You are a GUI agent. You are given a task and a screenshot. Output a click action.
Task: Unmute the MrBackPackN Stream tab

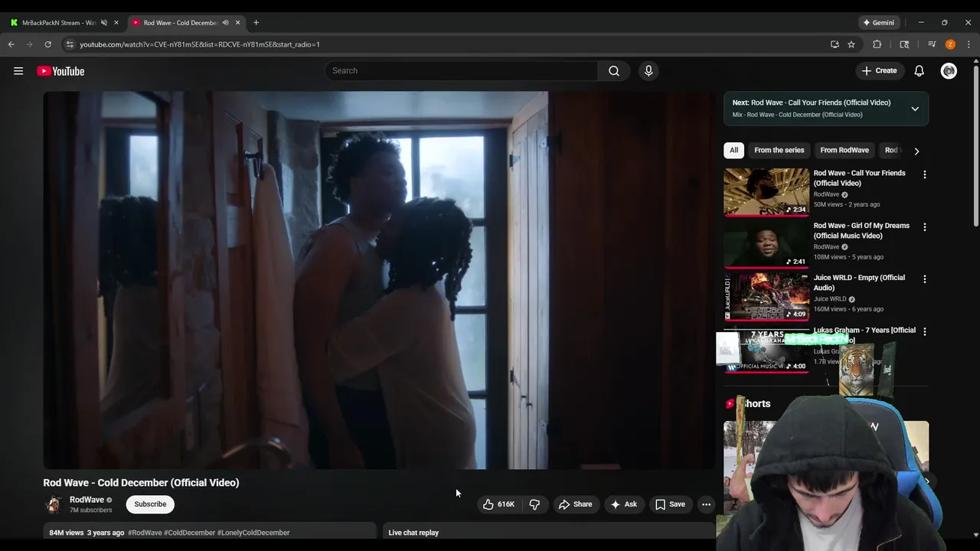[x=104, y=22]
